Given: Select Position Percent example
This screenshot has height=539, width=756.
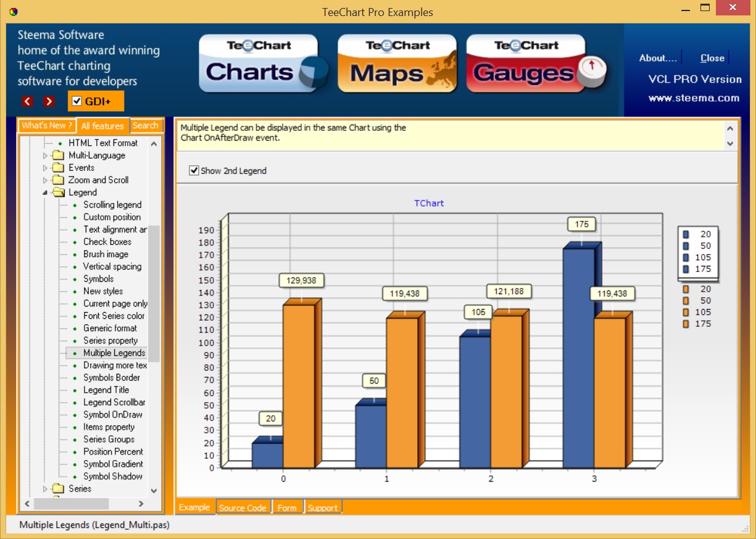Looking at the screenshot, I should point(113,451).
